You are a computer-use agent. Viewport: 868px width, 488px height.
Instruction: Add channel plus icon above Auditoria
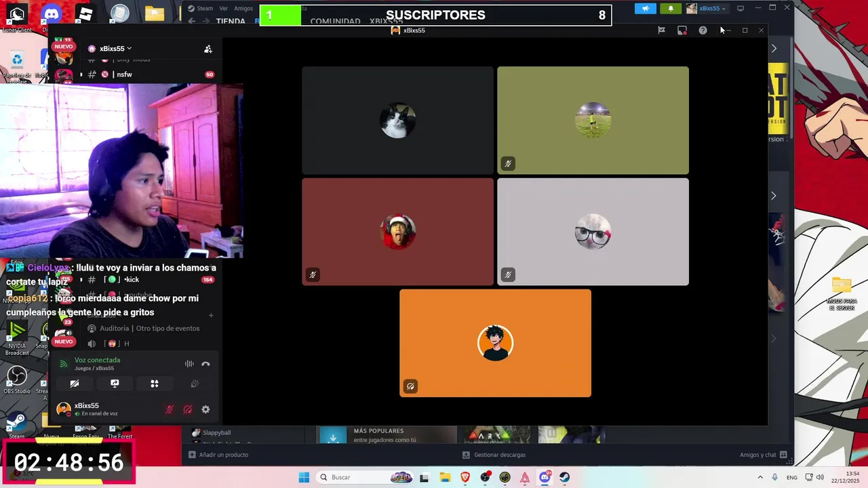point(211,315)
